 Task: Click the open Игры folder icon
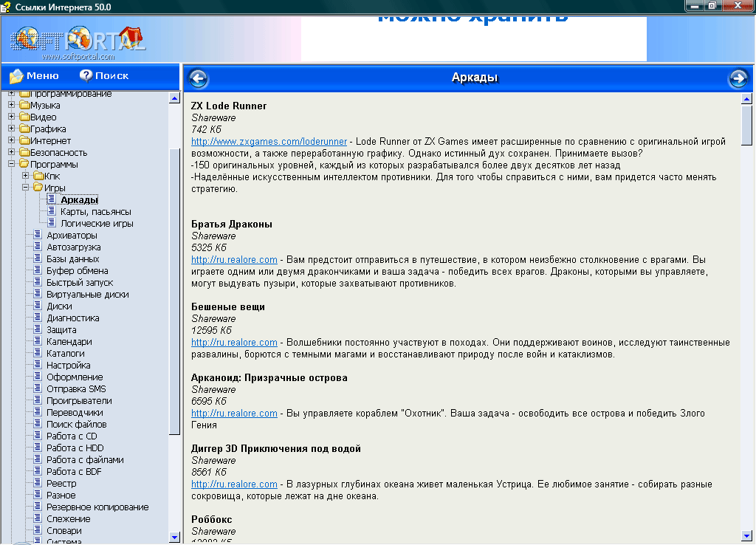point(38,187)
